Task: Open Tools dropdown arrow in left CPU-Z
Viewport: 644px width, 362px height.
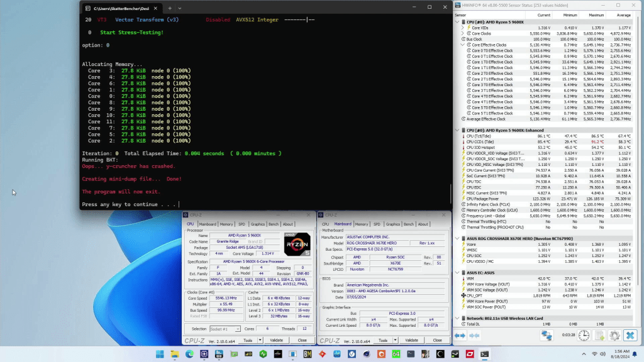Action: click(x=260, y=340)
